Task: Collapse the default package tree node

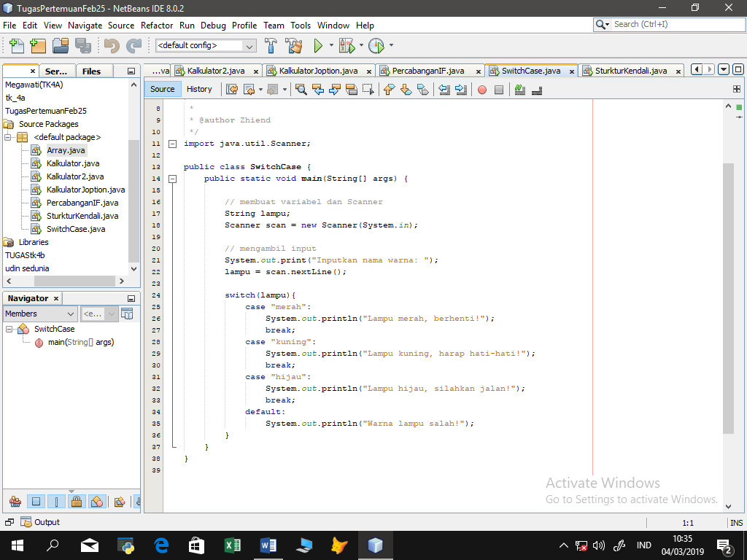Action: pyautogui.click(x=9, y=137)
